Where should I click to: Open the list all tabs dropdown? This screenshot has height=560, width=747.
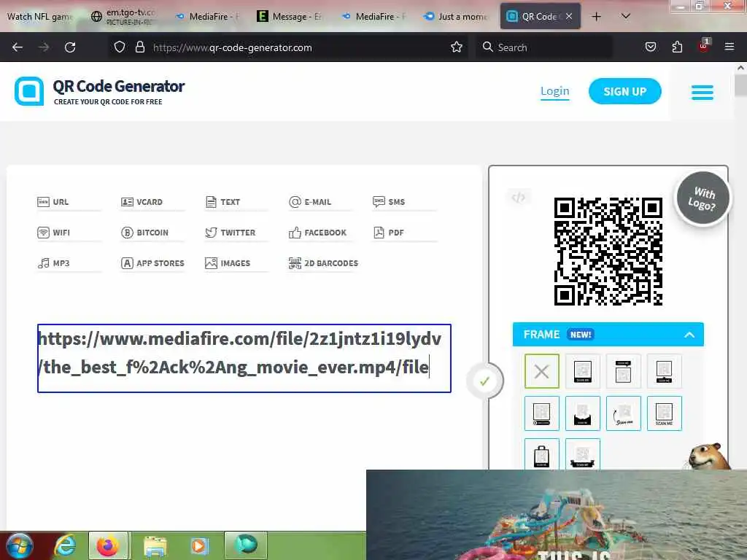[626, 16]
